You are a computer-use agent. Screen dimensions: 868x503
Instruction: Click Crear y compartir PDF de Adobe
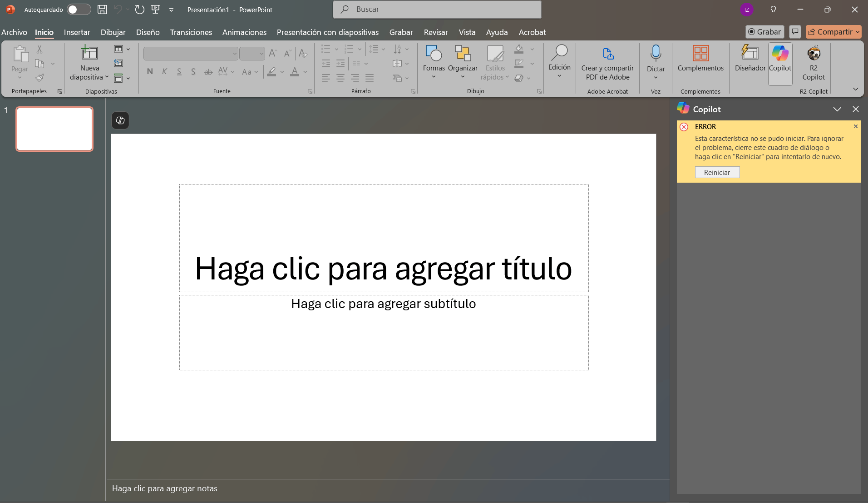607,63
